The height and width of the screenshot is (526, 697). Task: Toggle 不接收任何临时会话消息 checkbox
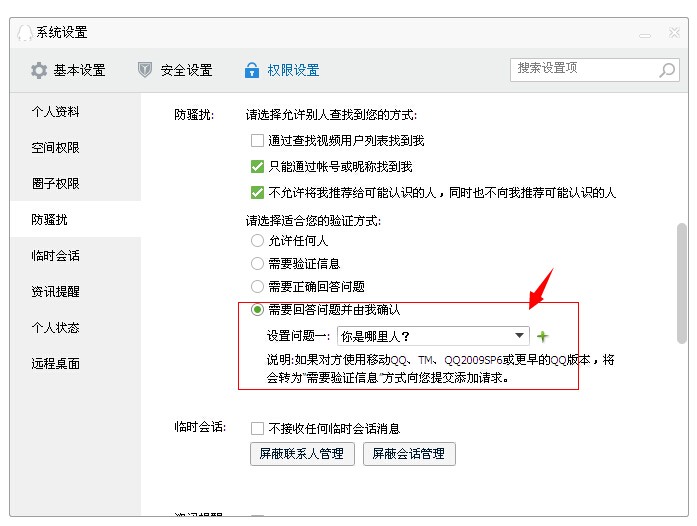(257, 428)
